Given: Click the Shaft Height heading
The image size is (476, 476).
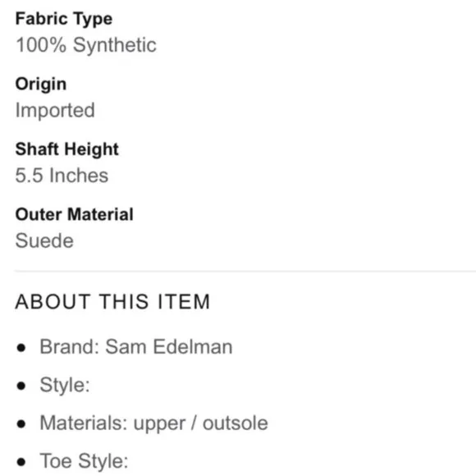Looking at the screenshot, I should (66, 149).
